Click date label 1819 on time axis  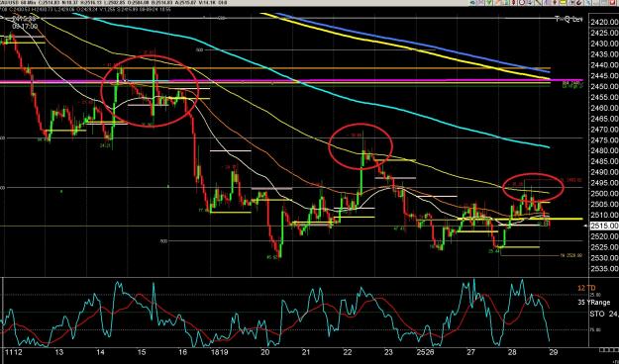[x=220, y=352]
